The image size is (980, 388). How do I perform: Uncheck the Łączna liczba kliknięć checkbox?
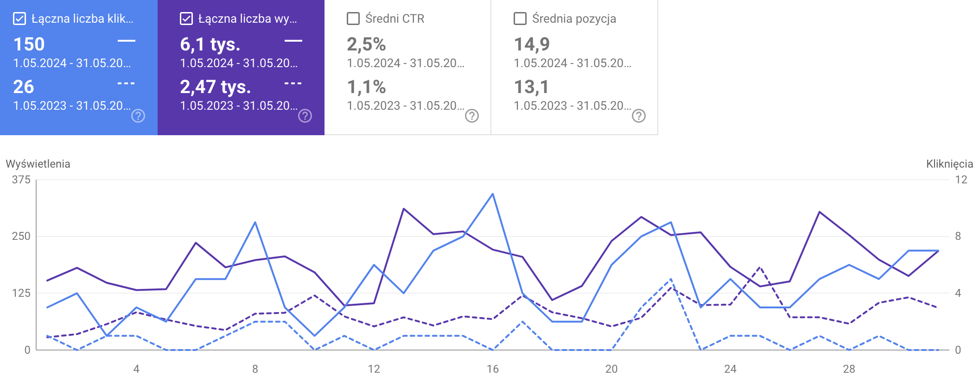19,19
